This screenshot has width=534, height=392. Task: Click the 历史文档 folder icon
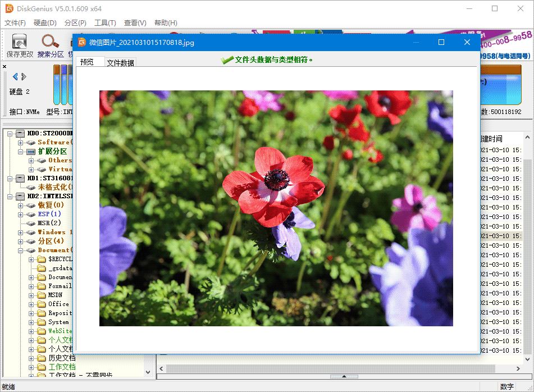click(42, 358)
